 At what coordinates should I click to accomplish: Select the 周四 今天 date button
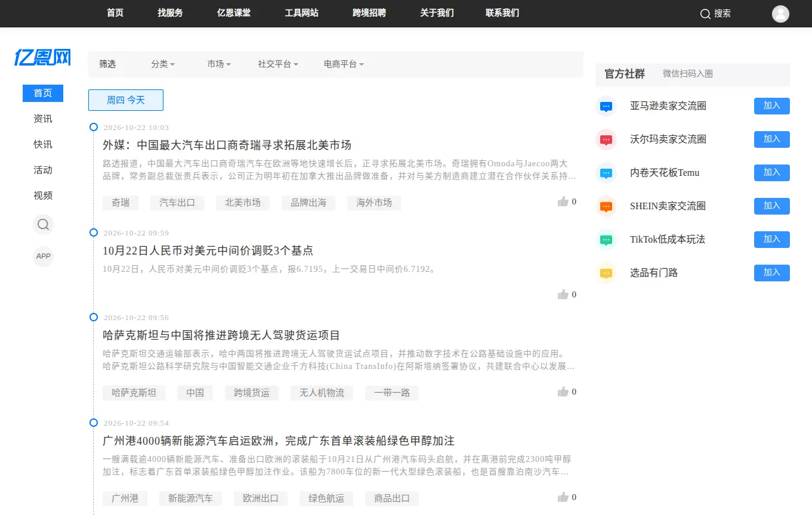click(126, 100)
